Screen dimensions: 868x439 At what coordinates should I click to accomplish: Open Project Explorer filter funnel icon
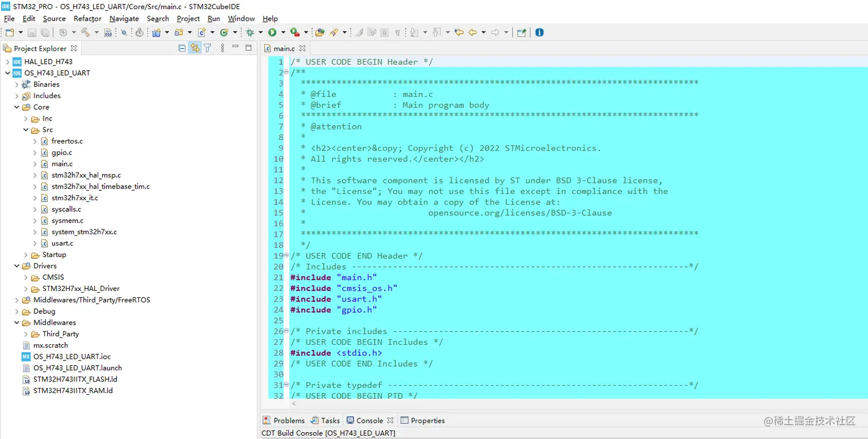point(208,48)
